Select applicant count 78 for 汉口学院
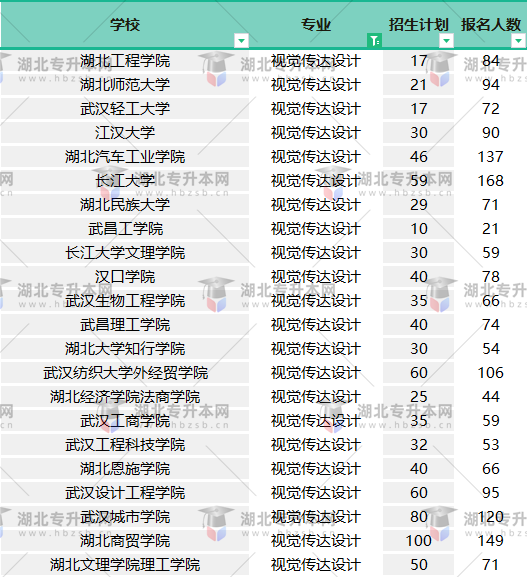 pos(491,277)
